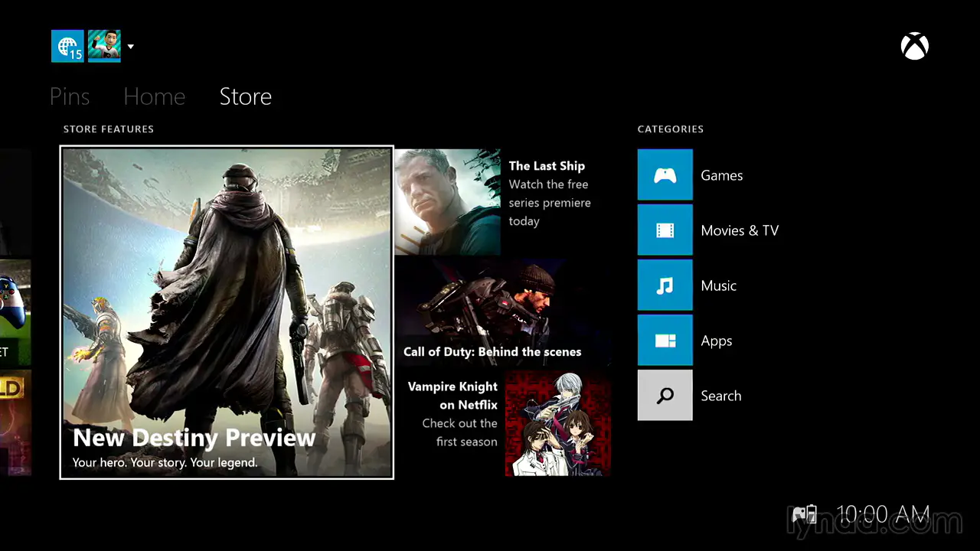The width and height of the screenshot is (980, 551).
Task: Click "Watch the free series premiere today" text
Action: pyautogui.click(x=550, y=203)
